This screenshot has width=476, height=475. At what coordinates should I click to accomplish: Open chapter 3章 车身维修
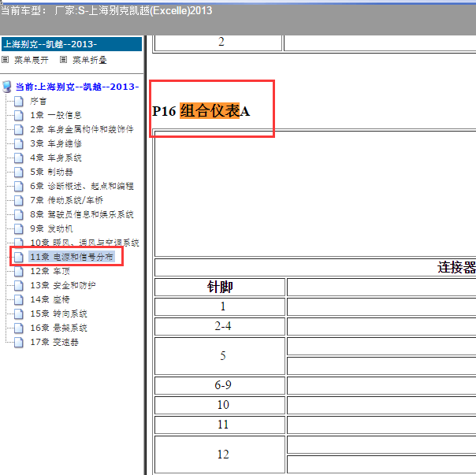pos(56,143)
